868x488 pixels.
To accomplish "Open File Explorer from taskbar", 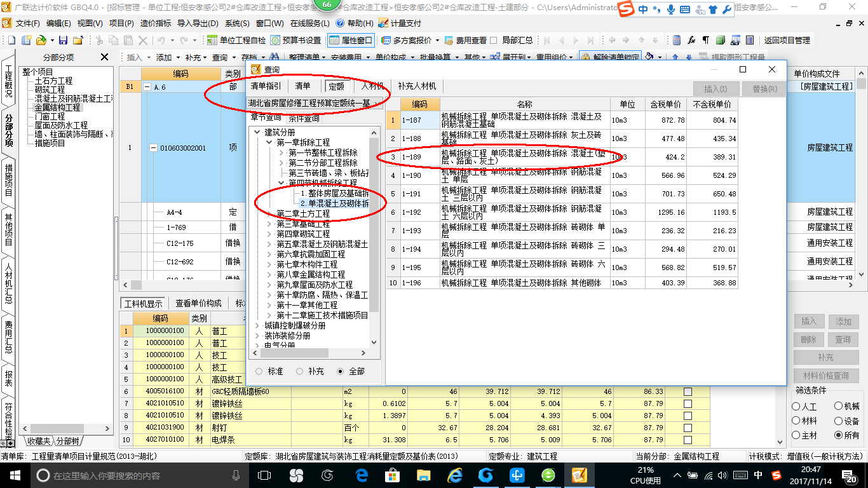I will click(423, 475).
